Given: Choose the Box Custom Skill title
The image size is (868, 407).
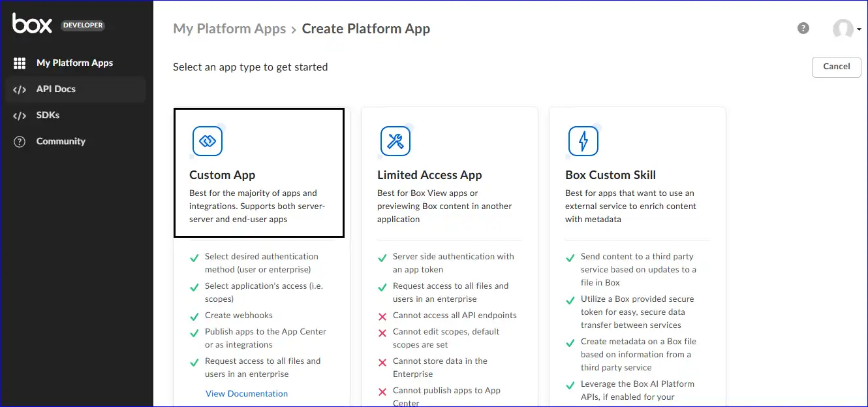Looking at the screenshot, I should point(610,175).
